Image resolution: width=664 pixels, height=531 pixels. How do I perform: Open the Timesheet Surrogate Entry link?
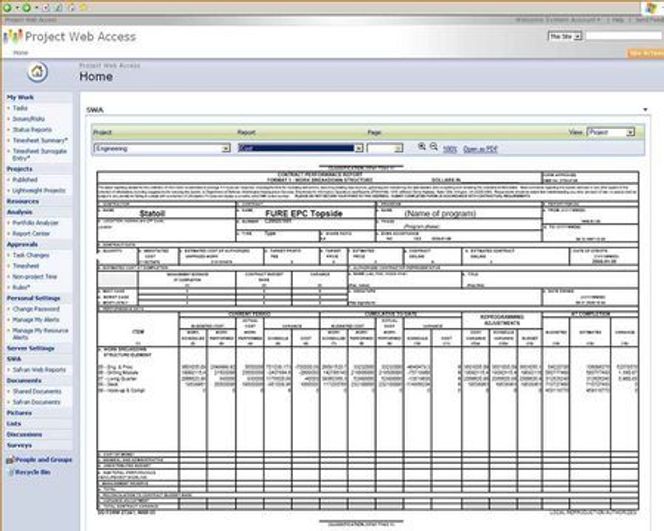[x=39, y=154]
